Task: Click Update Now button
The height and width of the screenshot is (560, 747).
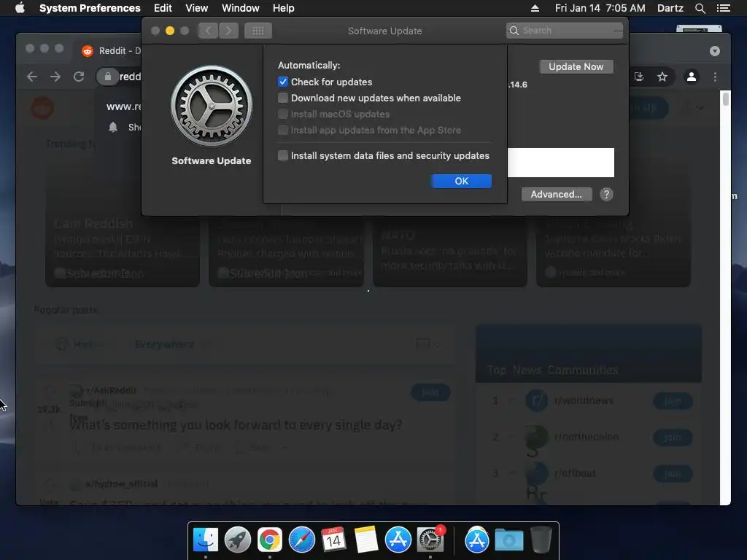Action: 576,66
